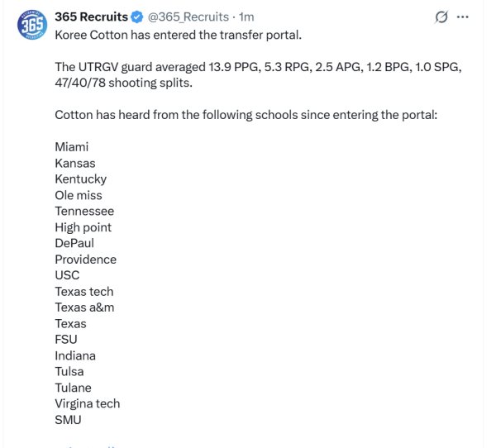Click the blue verified badge icon

pos(137,17)
